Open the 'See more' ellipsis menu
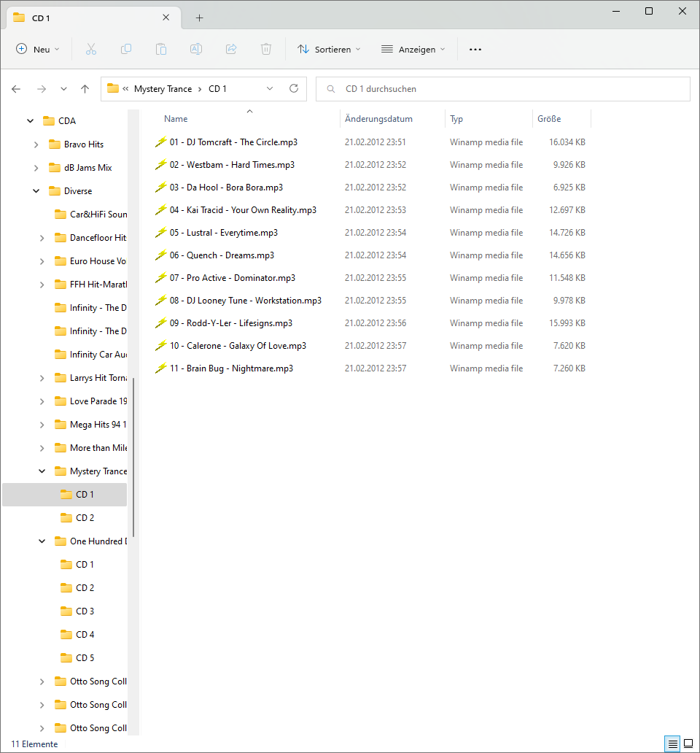Image resolution: width=700 pixels, height=753 pixels. (475, 49)
